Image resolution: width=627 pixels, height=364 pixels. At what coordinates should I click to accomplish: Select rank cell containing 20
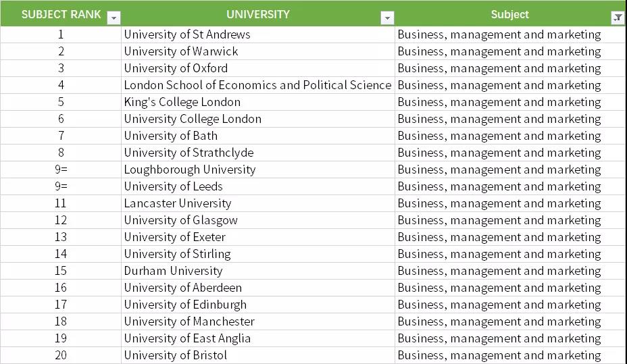coord(61,355)
